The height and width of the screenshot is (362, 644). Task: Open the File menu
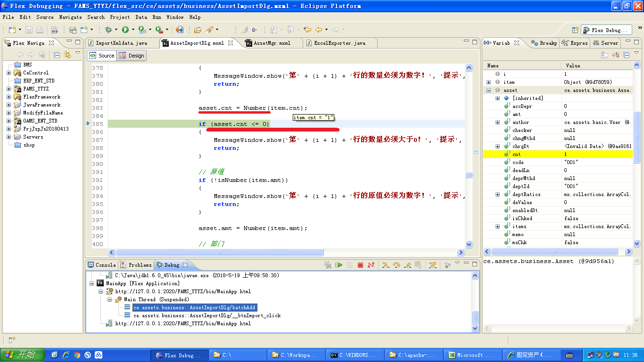8,17
